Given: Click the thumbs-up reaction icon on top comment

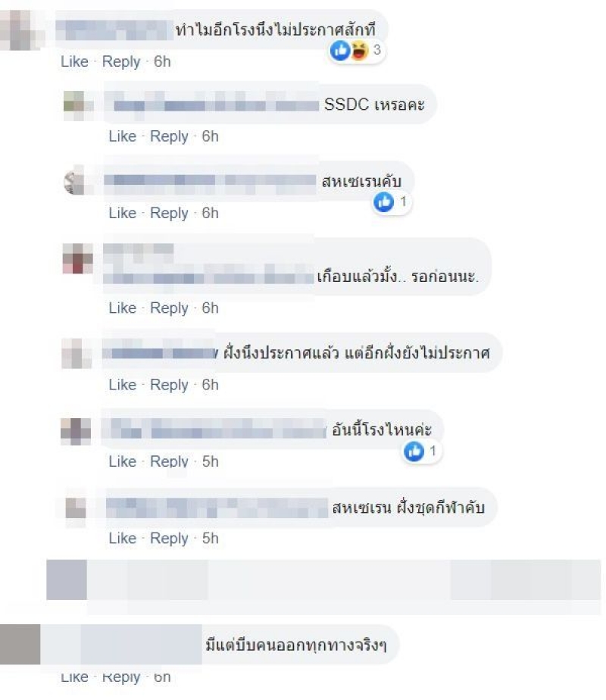Looking at the screenshot, I should pos(340,50).
